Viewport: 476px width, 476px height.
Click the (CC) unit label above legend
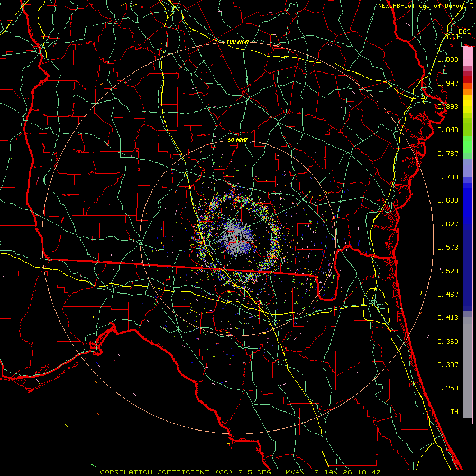pos(451,37)
